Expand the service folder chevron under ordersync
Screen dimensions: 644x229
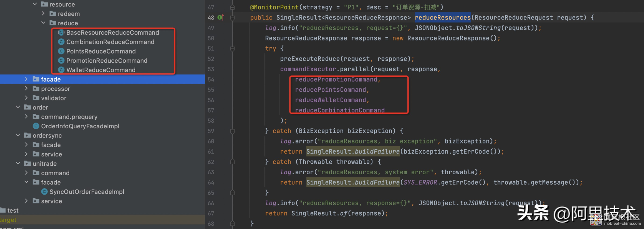pyautogui.click(x=26, y=154)
